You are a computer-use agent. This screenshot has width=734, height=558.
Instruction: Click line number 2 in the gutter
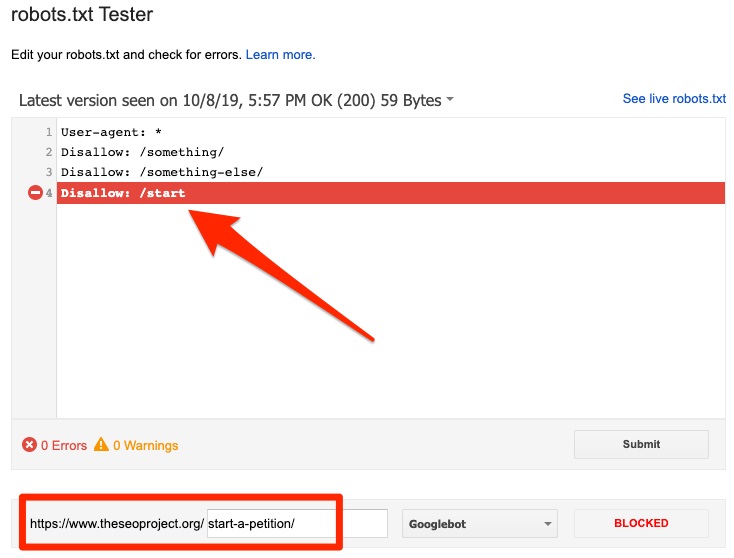tap(48, 152)
